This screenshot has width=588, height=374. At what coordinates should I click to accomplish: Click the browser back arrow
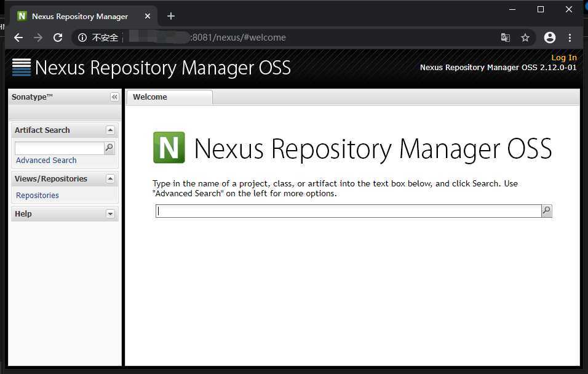pyautogui.click(x=18, y=38)
